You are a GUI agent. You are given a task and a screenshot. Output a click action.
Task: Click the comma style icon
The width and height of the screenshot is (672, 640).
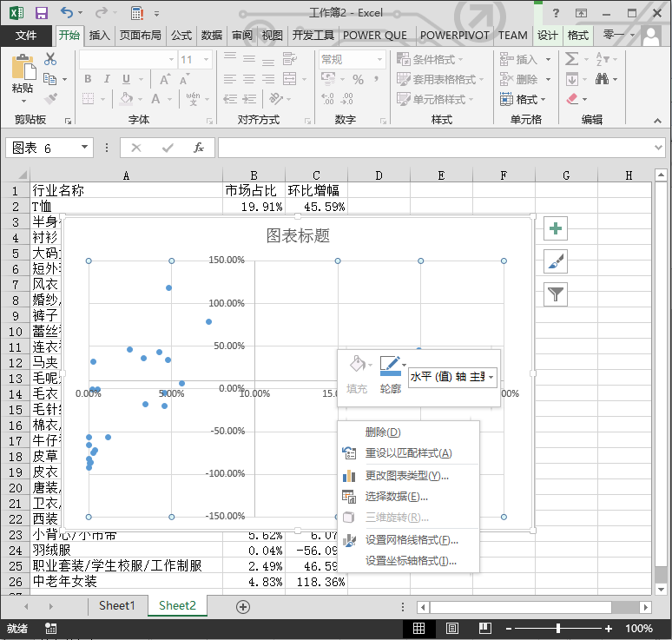[x=376, y=79]
